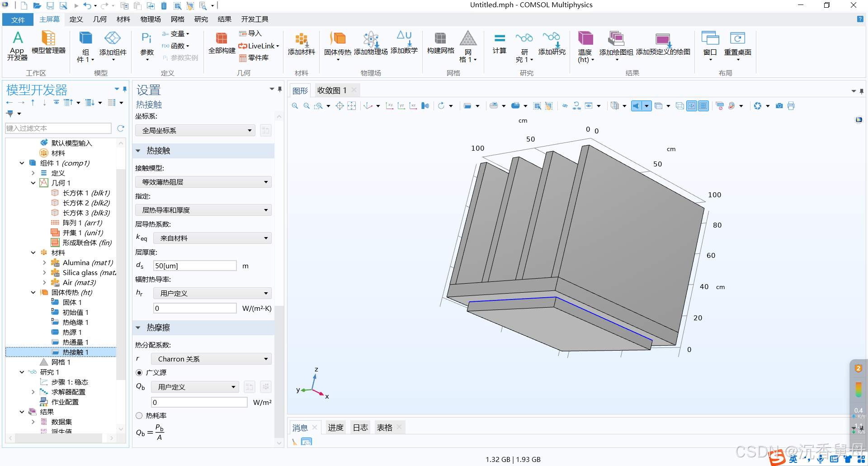Click the h_r value input field
This screenshot has height=466, width=868.
(195, 308)
